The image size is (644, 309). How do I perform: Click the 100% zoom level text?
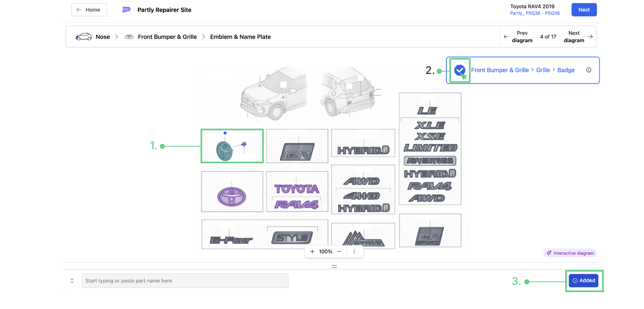(x=326, y=252)
